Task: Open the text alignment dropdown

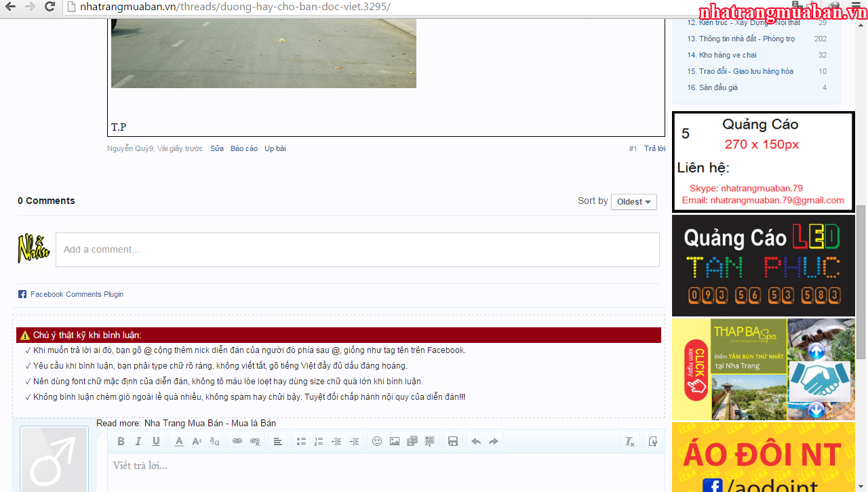Action: (x=278, y=441)
